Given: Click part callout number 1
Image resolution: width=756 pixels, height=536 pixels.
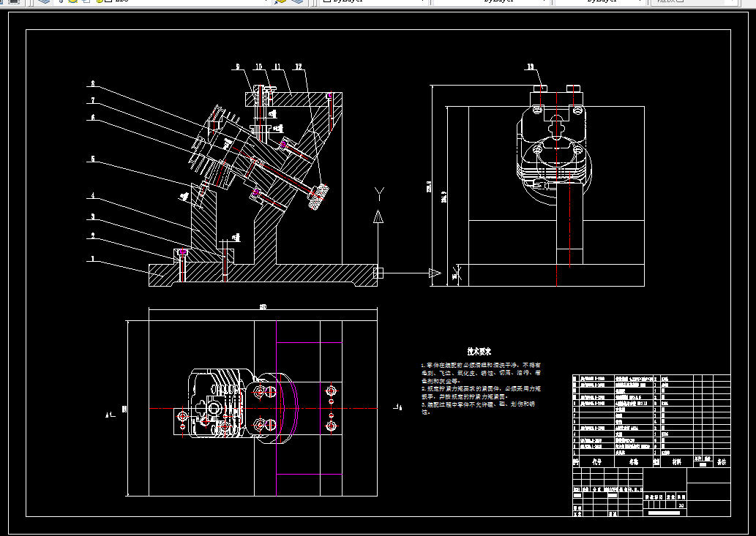Looking at the screenshot, I should pyautogui.click(x=93, y=259).
